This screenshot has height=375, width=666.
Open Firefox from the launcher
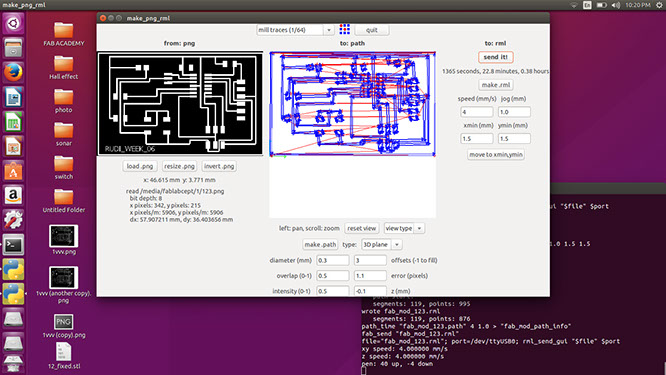pyautogui.click(x=13, y=72)
